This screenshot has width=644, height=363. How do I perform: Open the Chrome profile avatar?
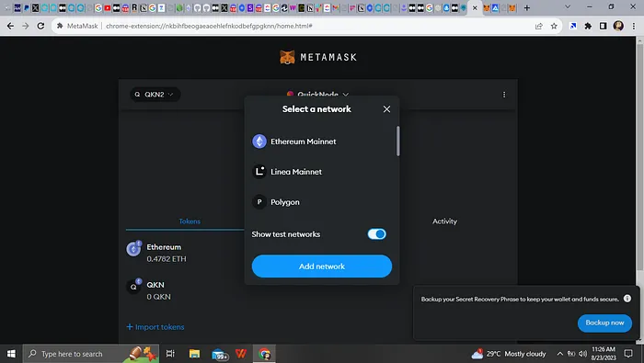[618, 26]
